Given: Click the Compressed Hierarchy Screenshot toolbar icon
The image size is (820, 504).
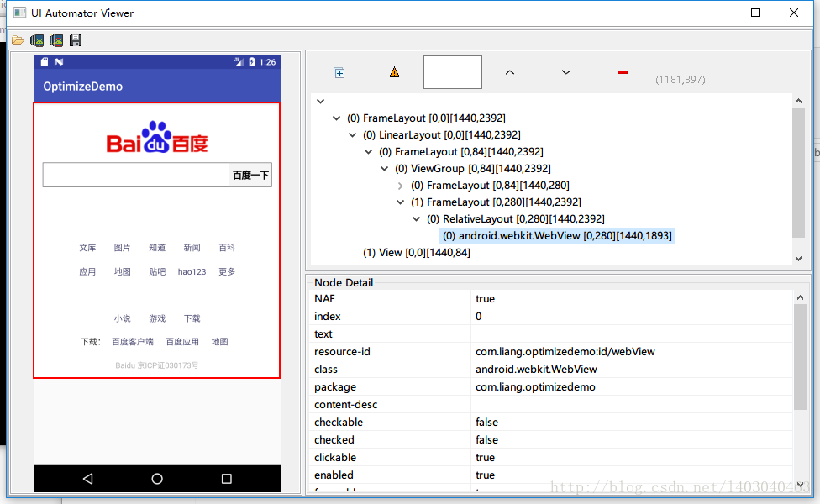Looking at the screenshot, I should point(56,40).
